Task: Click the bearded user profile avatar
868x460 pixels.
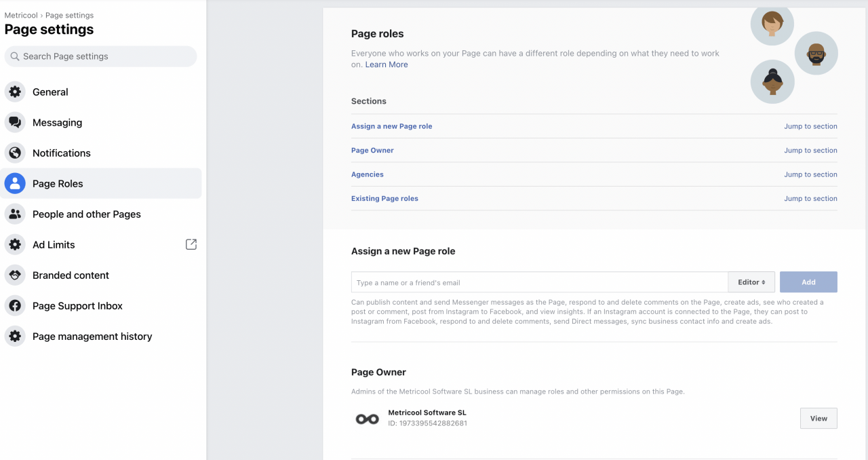Action: (x=816, y=52)
